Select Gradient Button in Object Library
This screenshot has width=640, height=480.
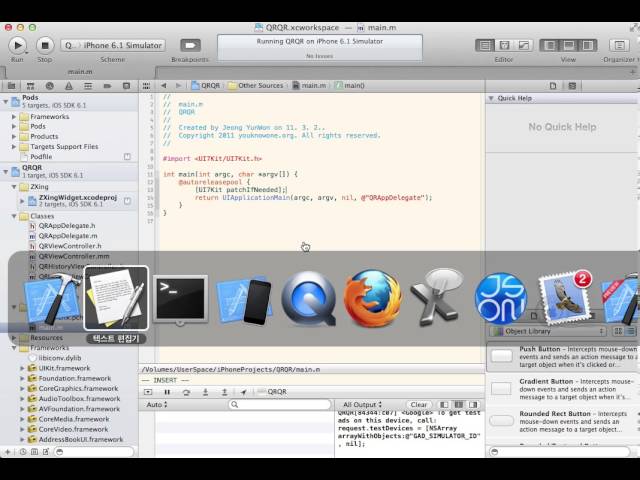pos(563,389)
